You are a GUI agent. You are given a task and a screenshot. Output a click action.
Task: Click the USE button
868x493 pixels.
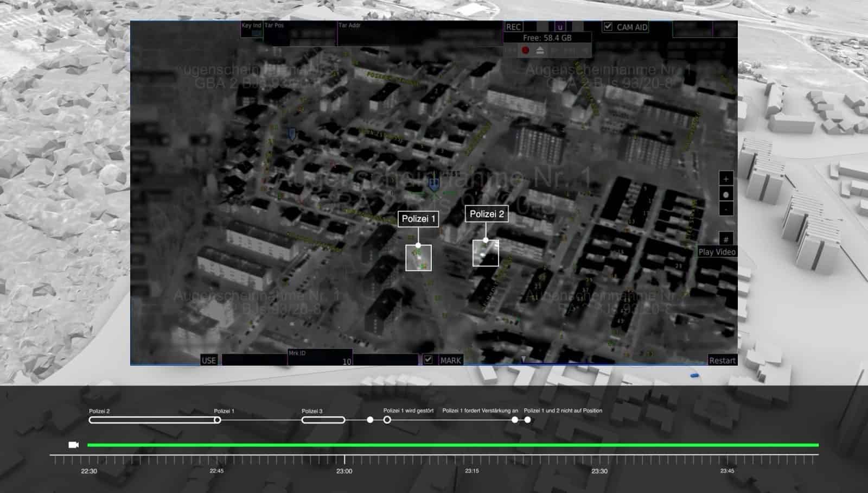point(209,360)
